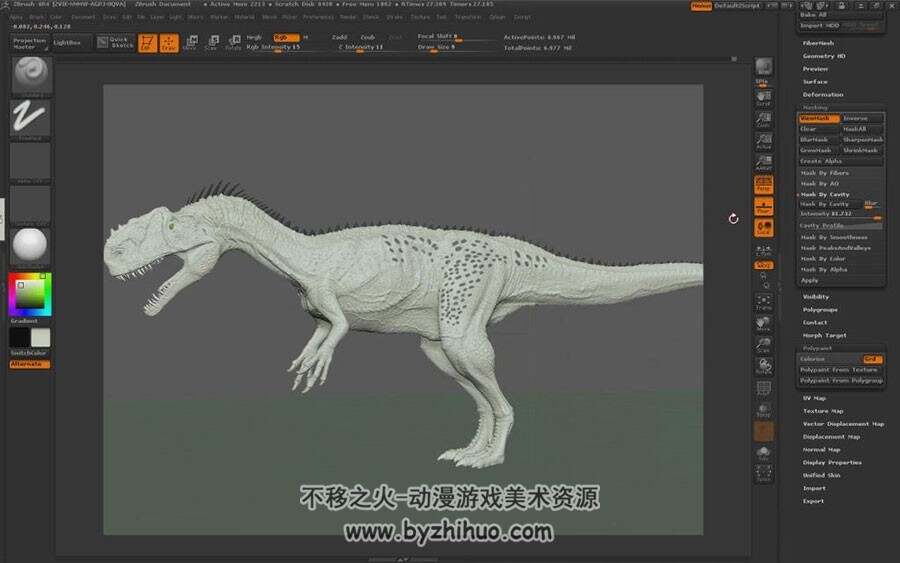The width and height of the screenshot is (900, 563).
Task: Toggle the ViewMask button
Action: [819, 118]
